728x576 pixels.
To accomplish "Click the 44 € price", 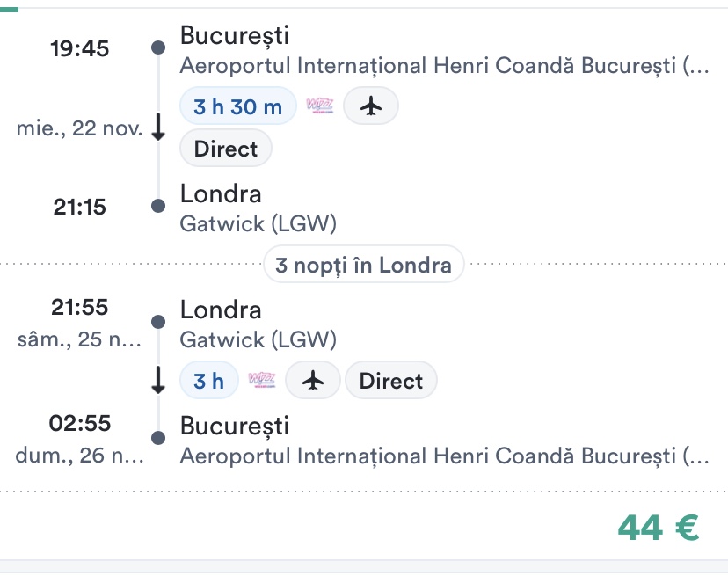I will pos(658,527).
